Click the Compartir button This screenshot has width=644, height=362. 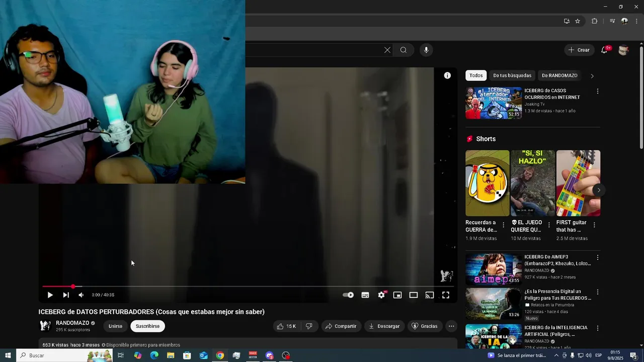point(341,326)
